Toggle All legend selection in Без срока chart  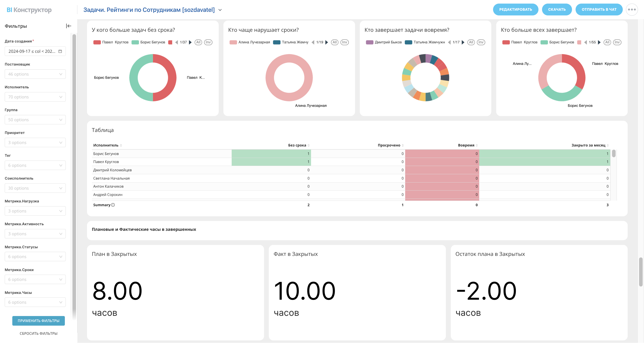198,42
